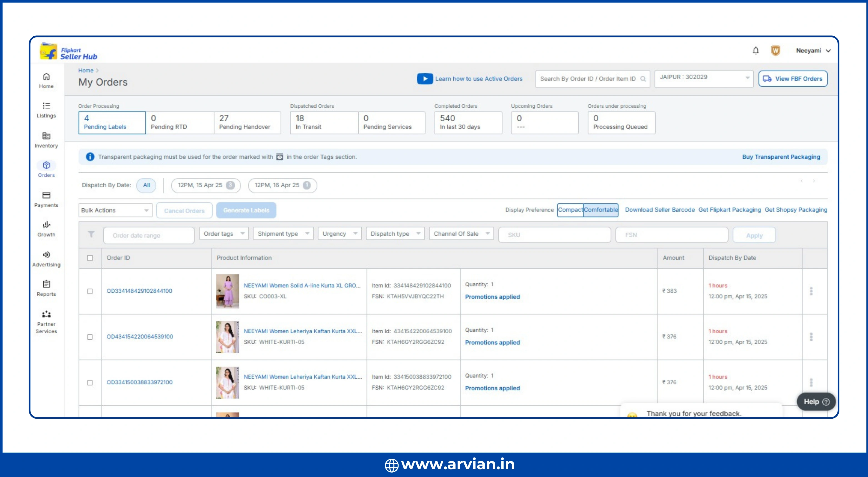The image size is (868, 477).
Task: Open the Bulk Actions dropdown
Action: [115, 210]
